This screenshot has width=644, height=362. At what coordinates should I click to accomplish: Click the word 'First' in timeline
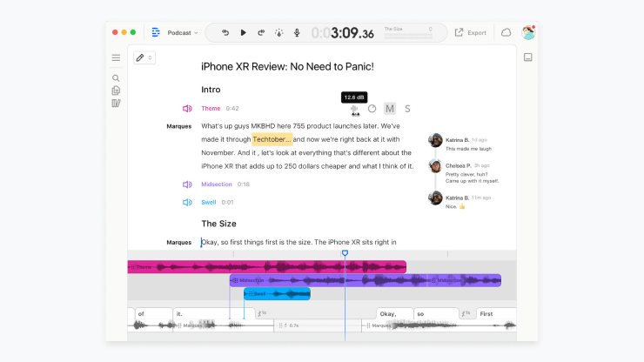pos(496,313)
